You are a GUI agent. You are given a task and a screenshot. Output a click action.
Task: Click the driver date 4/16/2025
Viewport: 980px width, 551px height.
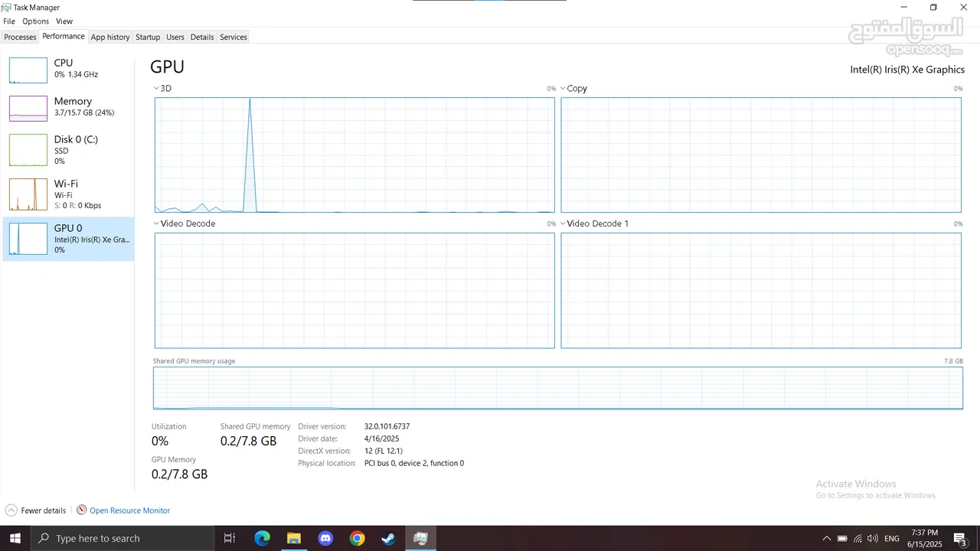[382, 439]
